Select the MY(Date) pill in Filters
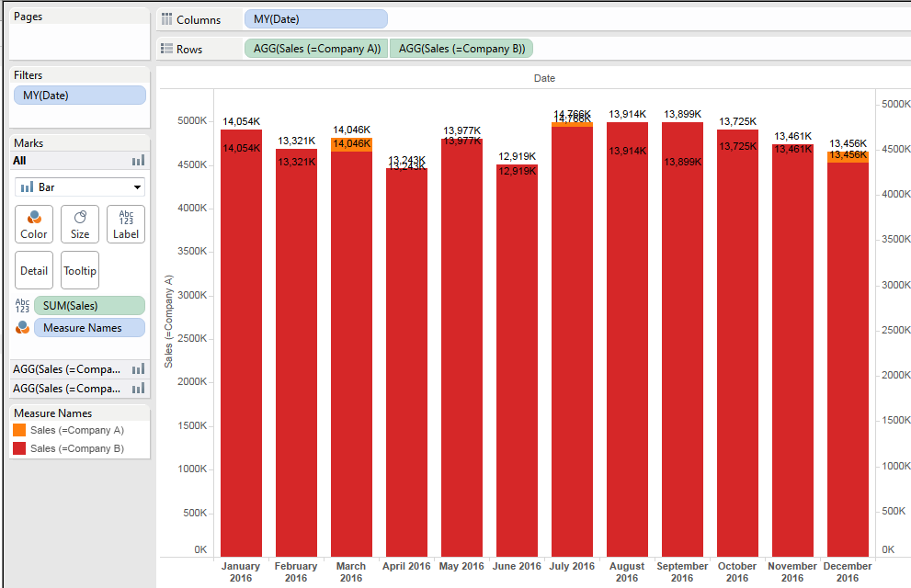Image resolution: width=911 pixels, height=588 pixels. [80, 96]
